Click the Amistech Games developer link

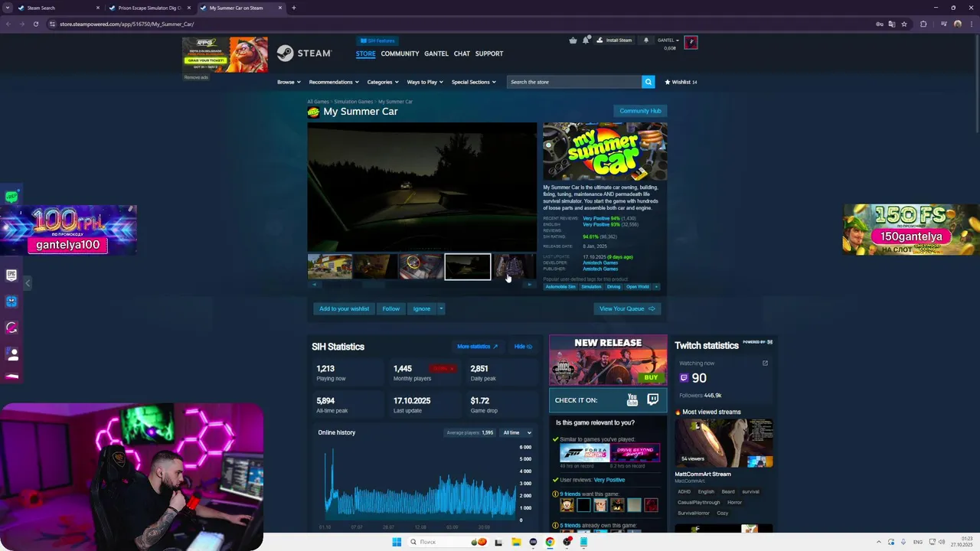[x=600, y=262]
